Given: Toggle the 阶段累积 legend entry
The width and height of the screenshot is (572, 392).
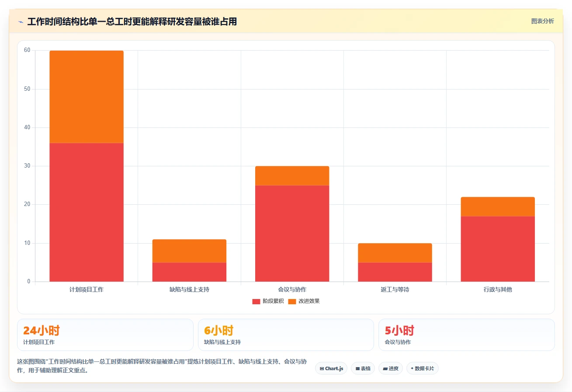Looking at the screenshot, I should pyautogui.click(x=268, y=301).
